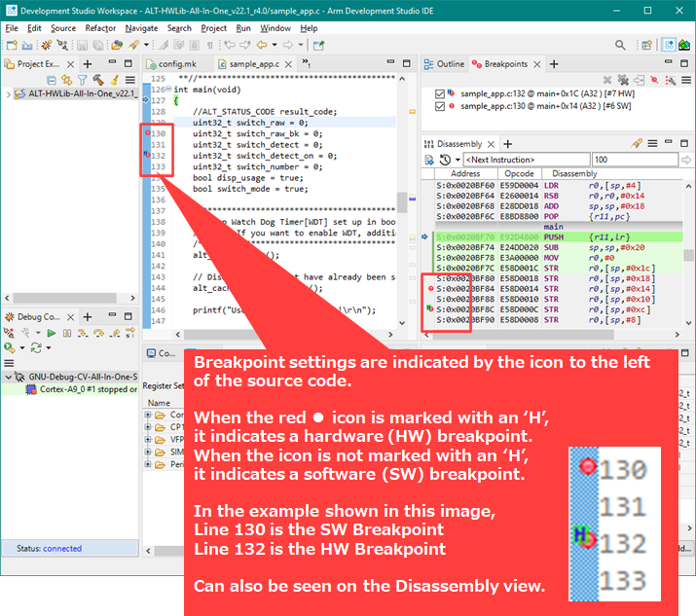The width and height of the screenshot is (696, 616).
Task: Open the Refactor menu
Action: (100, 28)
